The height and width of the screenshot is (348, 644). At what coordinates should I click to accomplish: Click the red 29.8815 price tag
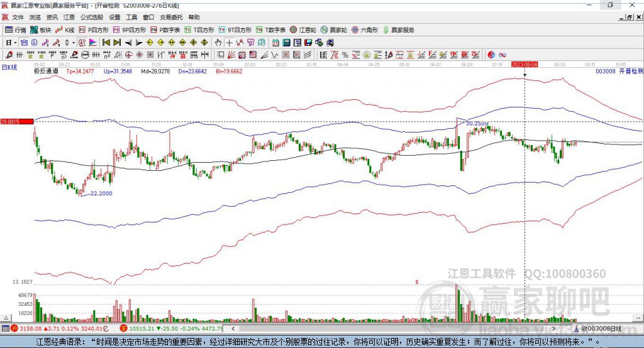point(17,121)
